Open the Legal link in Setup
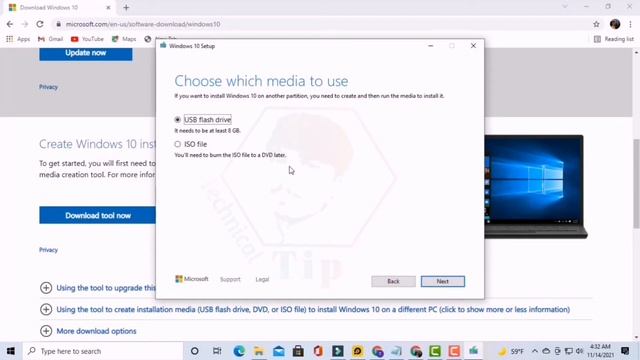Viewport: 640px width, 360px height. 262,280
